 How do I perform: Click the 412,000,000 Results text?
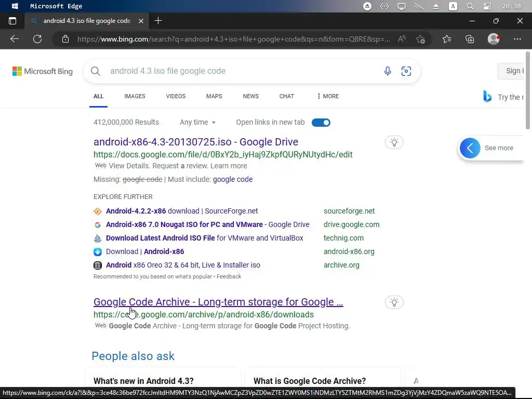pos(126,122)
